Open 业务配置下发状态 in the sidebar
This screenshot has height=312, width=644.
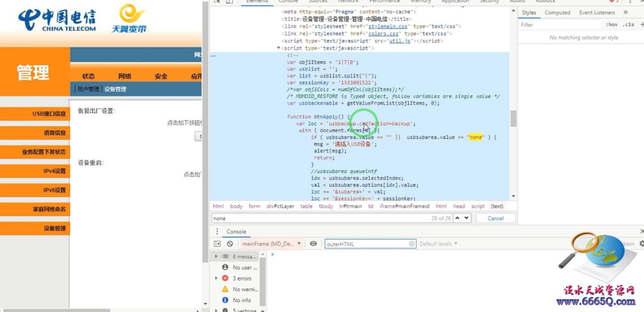click(35, 152)
